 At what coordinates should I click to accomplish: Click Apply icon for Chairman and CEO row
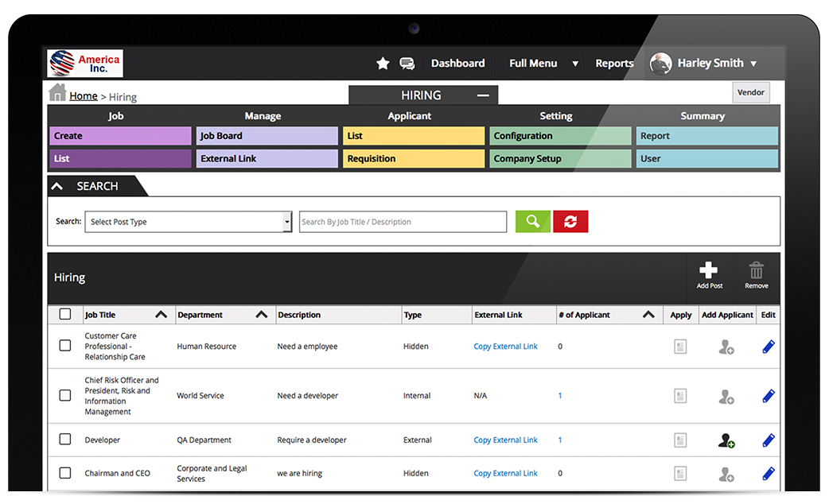point(680,473)
